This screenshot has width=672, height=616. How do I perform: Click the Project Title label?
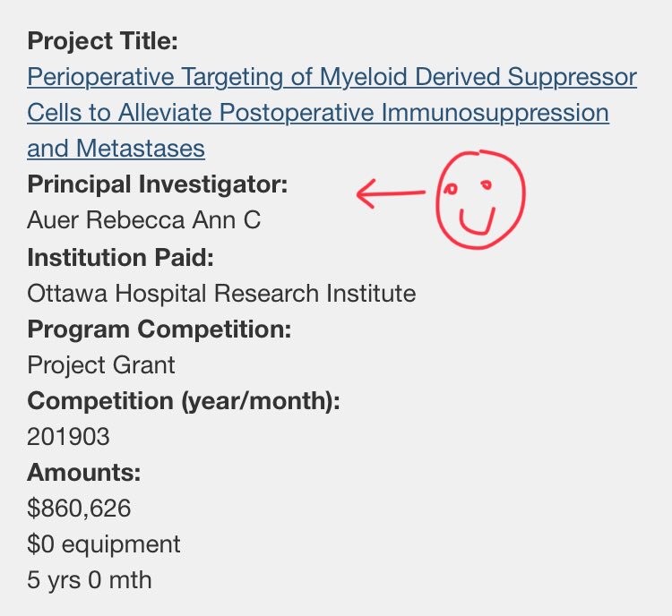[x=102, y=40]
